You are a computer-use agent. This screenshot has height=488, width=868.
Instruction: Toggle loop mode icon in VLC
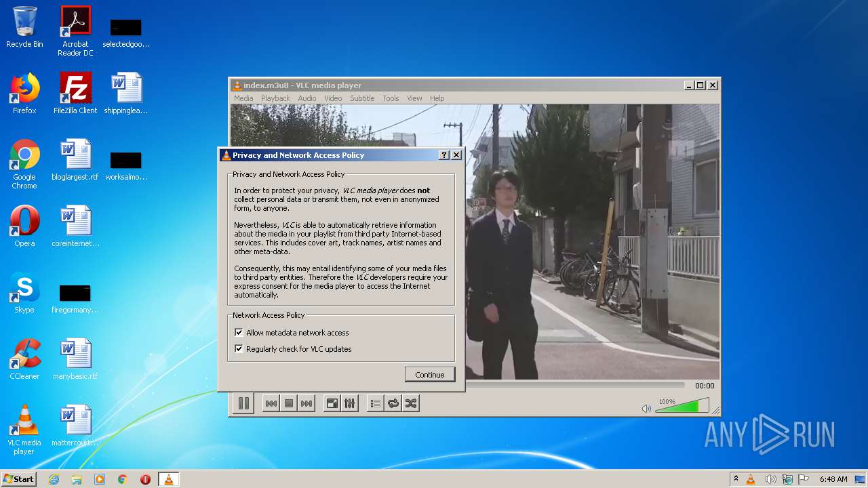point(393,403)
